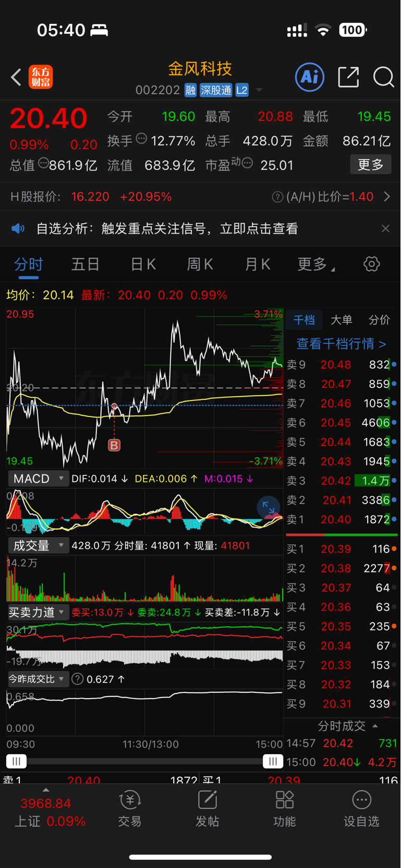Image resolution: width=401 pixels, height=868 pixels.
Task: Tap the current price 20.40 headline
Action: (48, 118)
